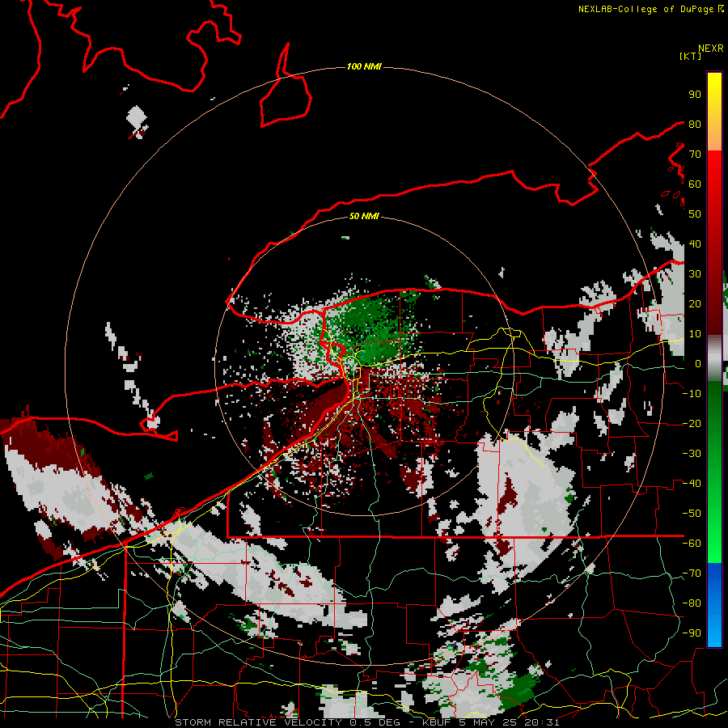The image size is (728, 728).
Task: Click the -30 legend value
Action: (x=692, y=454)
